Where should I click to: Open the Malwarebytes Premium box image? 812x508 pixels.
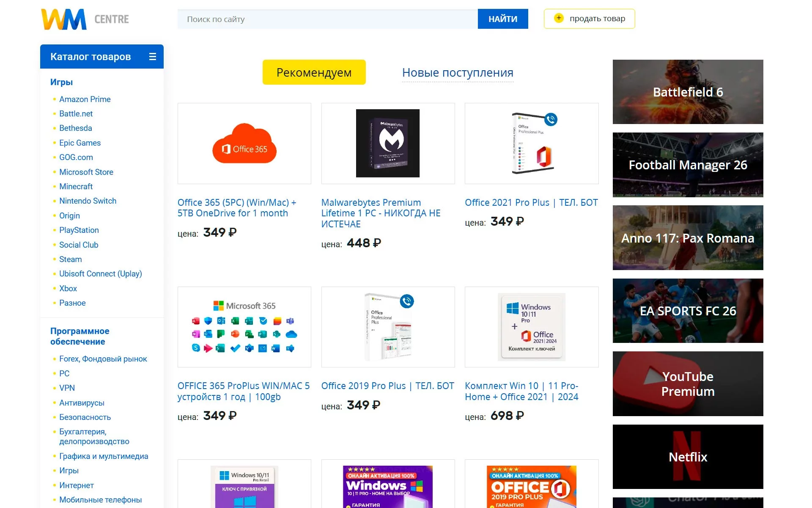tap(387, 144)
